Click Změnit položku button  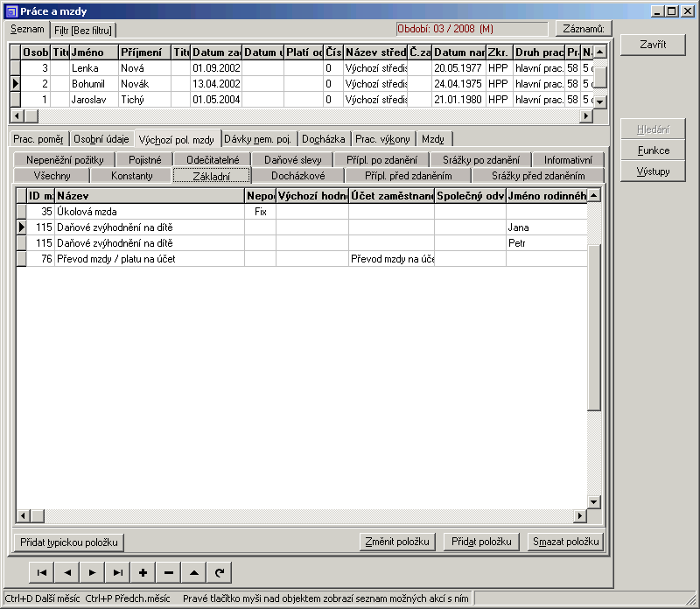397,542
